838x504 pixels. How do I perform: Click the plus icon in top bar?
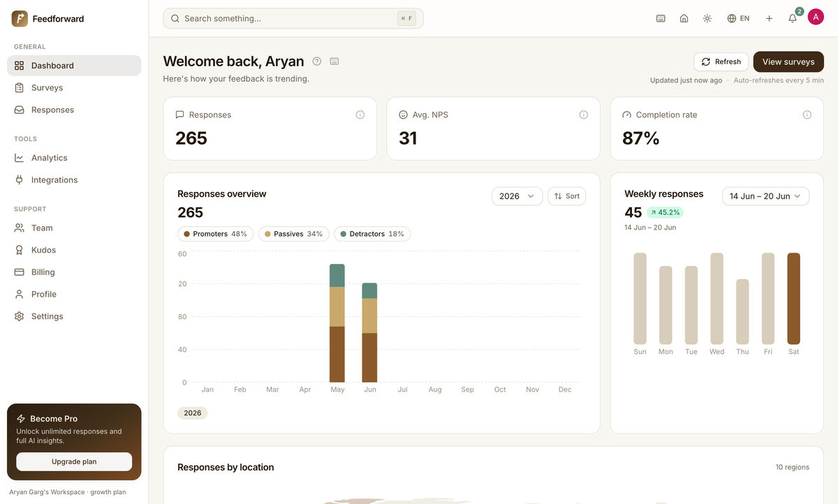click(769, 19)
